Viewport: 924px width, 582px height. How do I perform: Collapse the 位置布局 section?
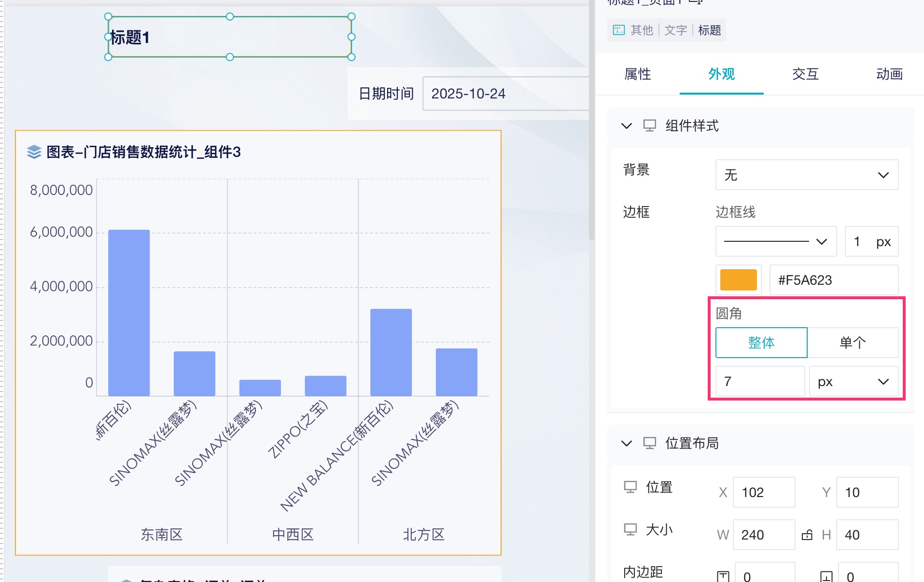(x=627, y=443)
